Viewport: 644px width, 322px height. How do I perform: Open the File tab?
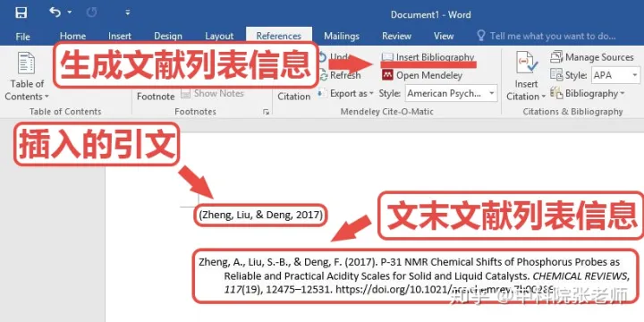point(22,36)
